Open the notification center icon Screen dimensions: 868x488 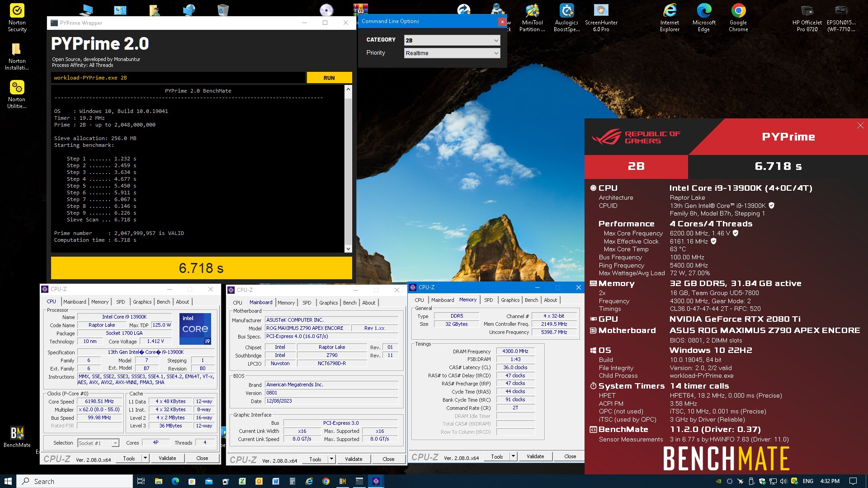(x=853, y=481)
